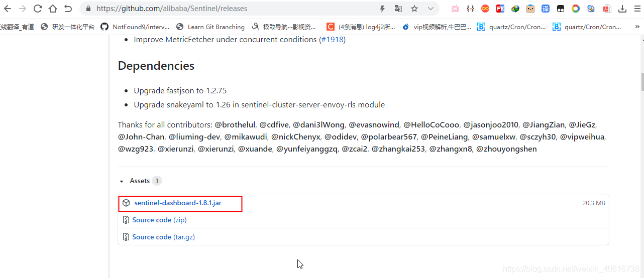Go back to the previous page
This screenshot has height=278, width=644.
[x=8, y=9]
